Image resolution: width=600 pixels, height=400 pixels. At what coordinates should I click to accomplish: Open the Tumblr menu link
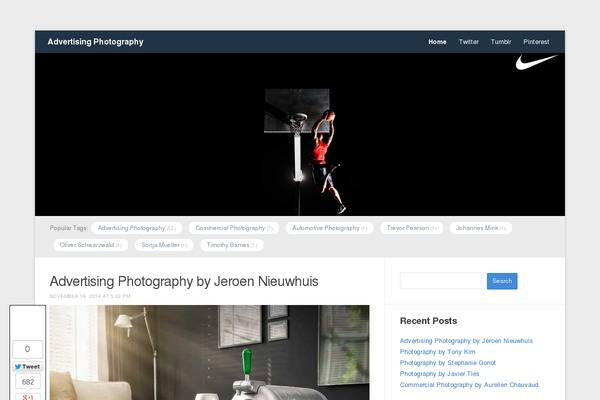tap(501, 42)
